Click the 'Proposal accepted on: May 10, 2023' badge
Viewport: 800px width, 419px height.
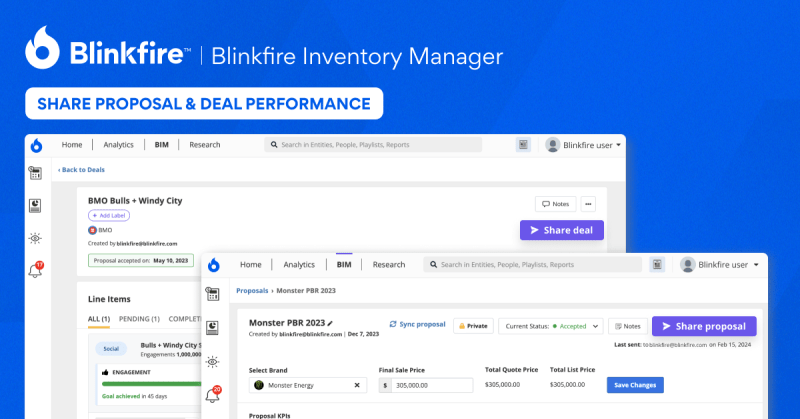click(x=141, y=261)
